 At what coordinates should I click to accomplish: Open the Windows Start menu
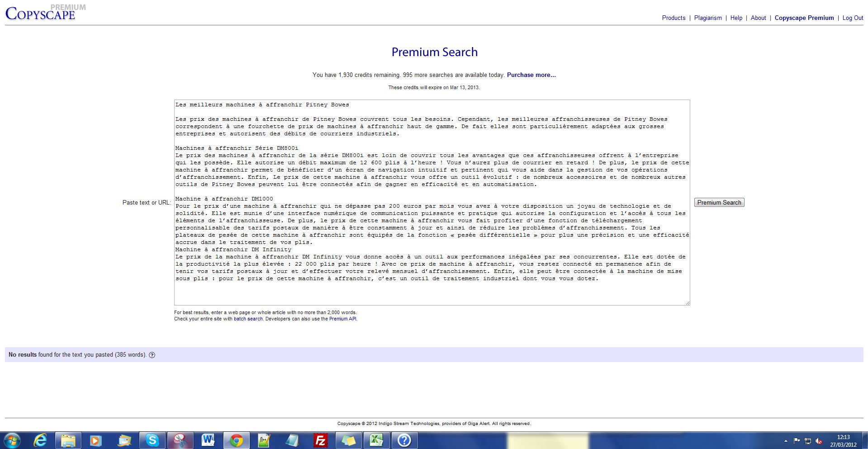(12, 440)
